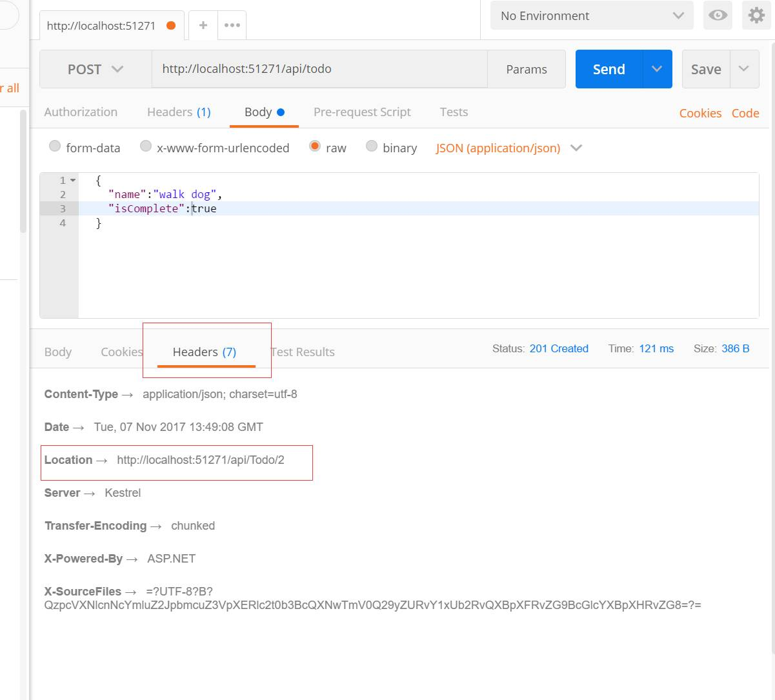Expand Save button options arrow
Screen dimensions: 775x700
[744, 69]
